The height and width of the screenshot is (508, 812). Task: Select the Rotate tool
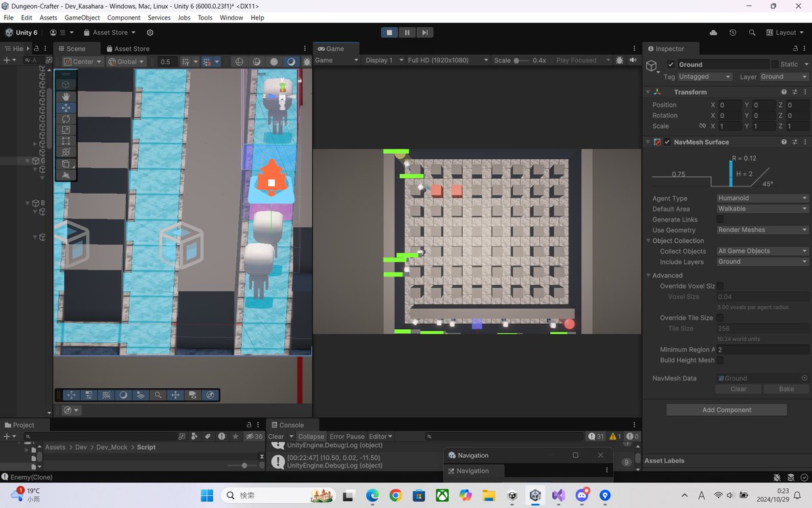pos(66,119)
